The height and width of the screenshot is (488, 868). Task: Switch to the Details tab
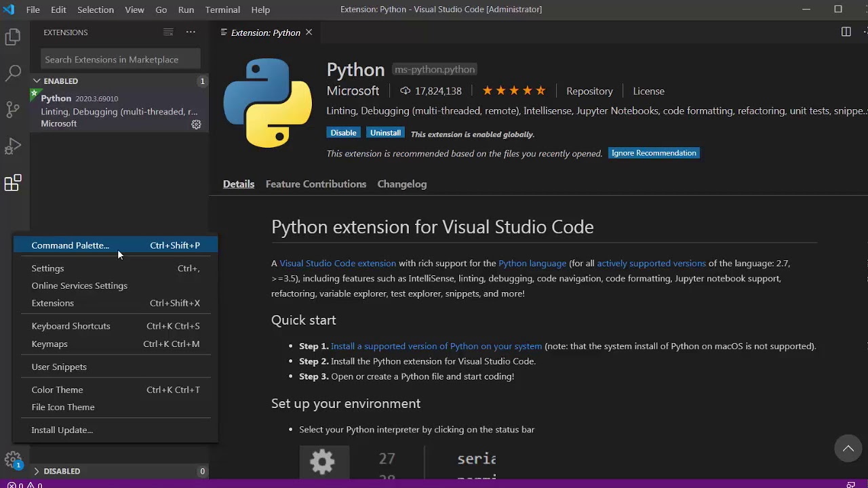click(239, 184)
